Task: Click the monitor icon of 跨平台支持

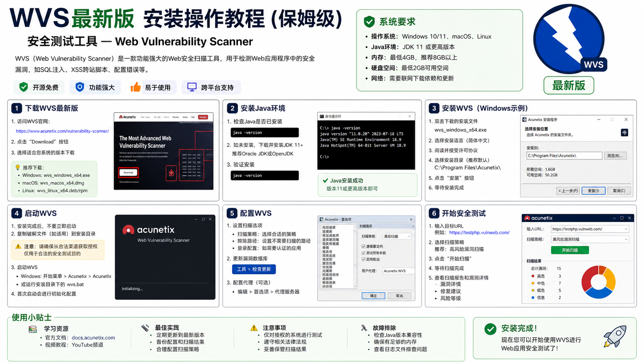Action: (192, 87)
